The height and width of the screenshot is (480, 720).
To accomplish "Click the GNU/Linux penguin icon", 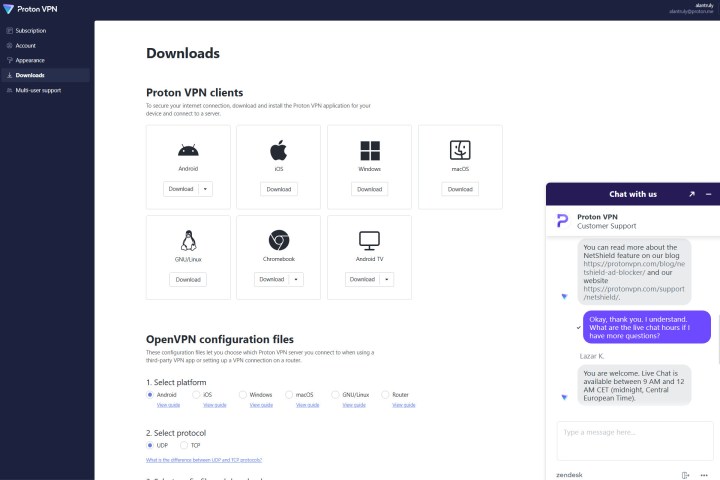I will point(188,241).
